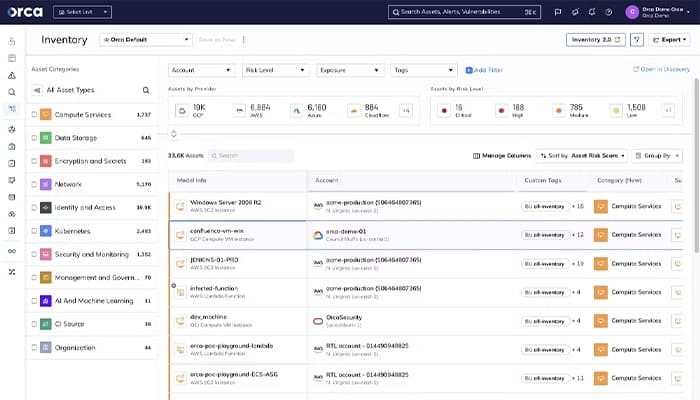Open the Risk Level filter dropdown
Screen dimensions: 700x400
(275, 70)
